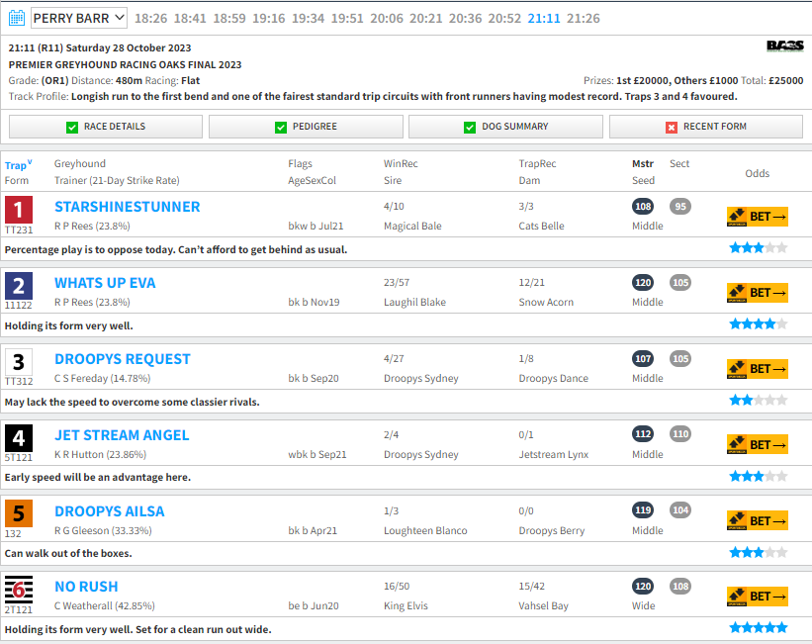The height and width of the screenshot is (644, 812).
Task: Click No Rush's five-star rating
Action: [x=759, y=628]
